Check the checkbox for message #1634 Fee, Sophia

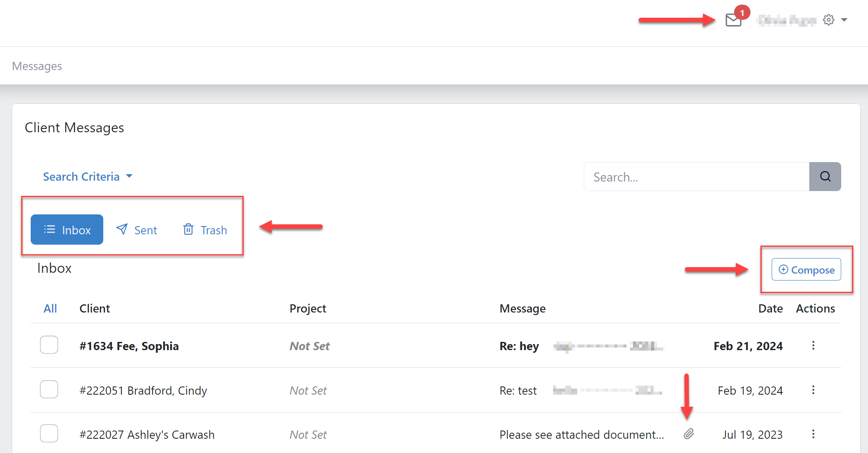pyautogui.click(x=49, y=345)
